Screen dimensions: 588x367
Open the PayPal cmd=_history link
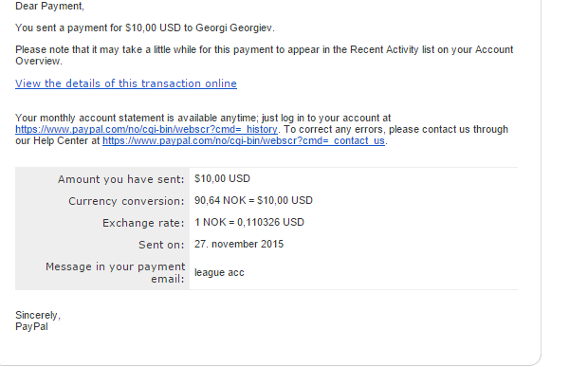point(146,129)
